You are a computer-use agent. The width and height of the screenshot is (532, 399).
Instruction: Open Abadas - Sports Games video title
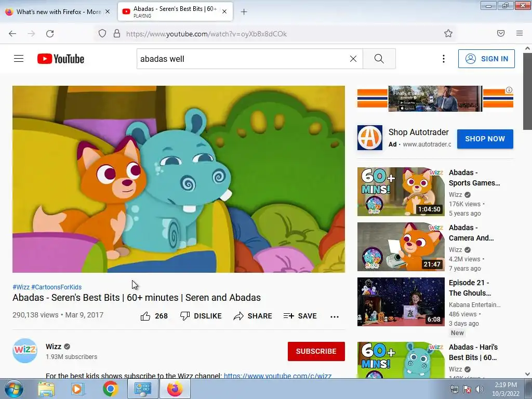click(x=474, y=178)
